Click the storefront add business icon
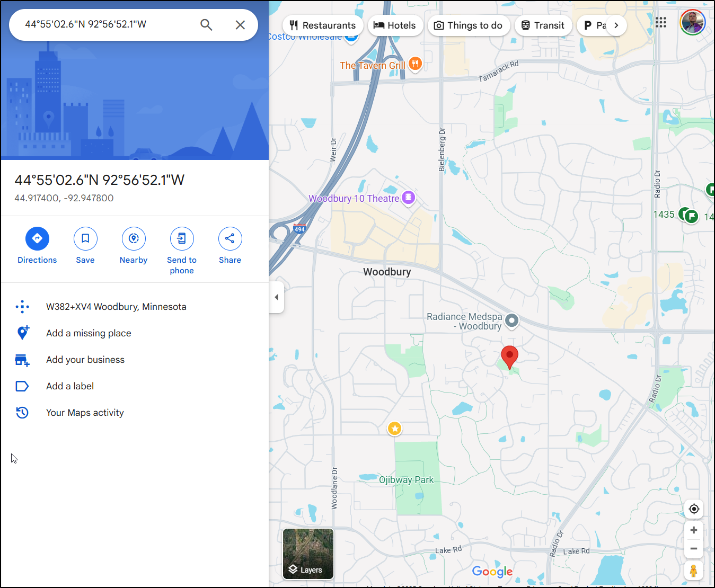Image resolution: width=715 pixels, height=588 pixels. click(22, 360)
